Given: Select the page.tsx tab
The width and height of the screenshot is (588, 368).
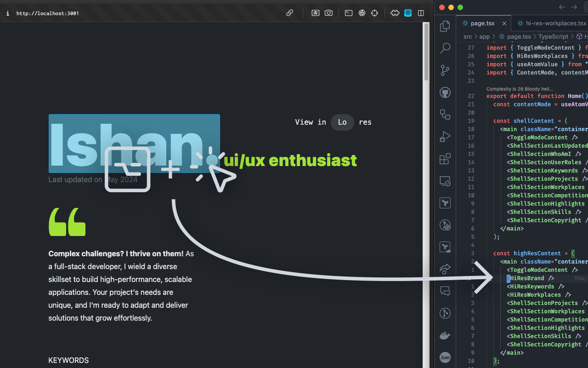Looking at the screenshot, I should click(x=481, y=23).
